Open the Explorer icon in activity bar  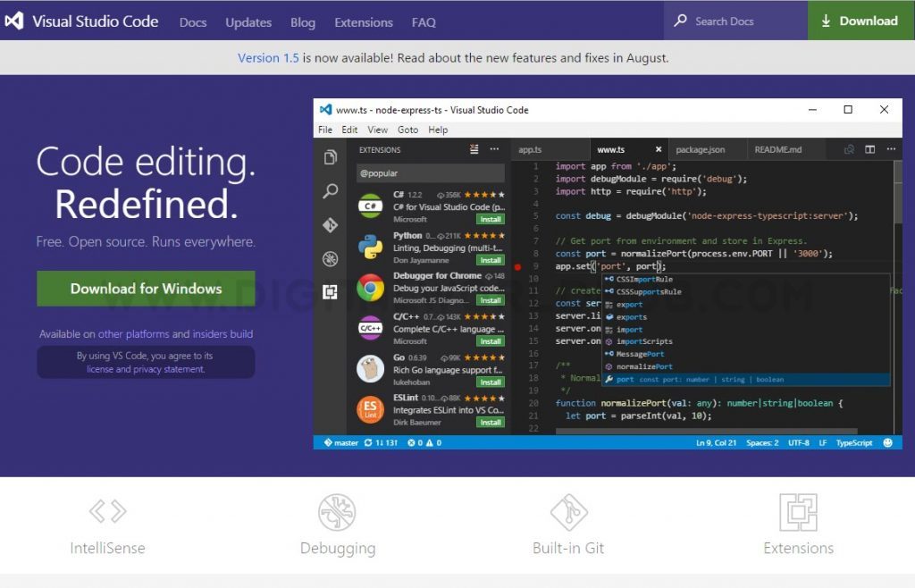click(x=331, y=157)
